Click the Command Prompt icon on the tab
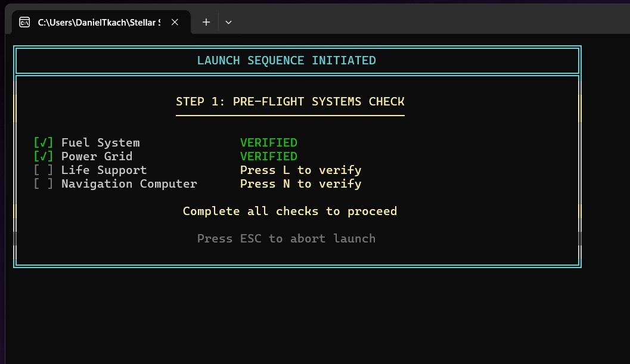 pos(24,22)
